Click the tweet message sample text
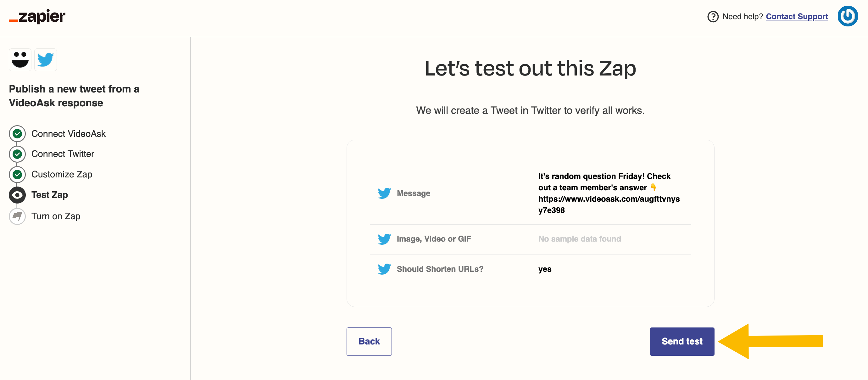Viewport: 868px width, 380px height. point(609,193)
